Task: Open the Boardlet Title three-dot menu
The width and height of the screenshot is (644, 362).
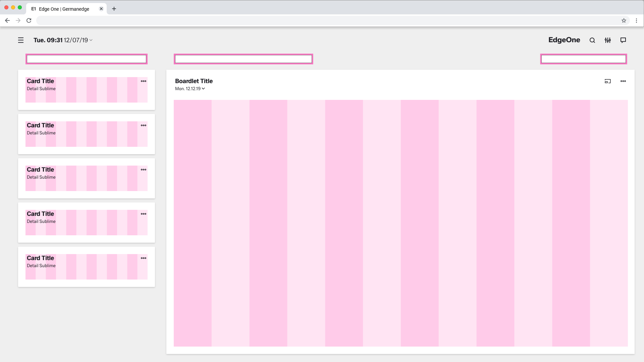Action: pyautogui.click(x=623, y=81)
